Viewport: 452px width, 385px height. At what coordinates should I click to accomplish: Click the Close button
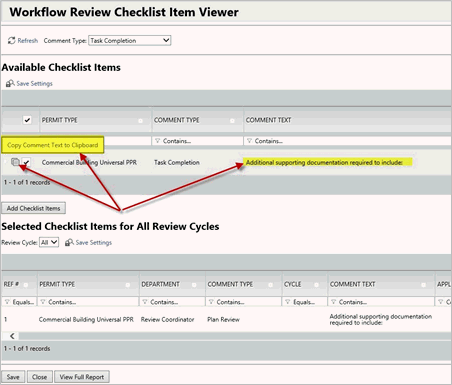coord(39,377)
